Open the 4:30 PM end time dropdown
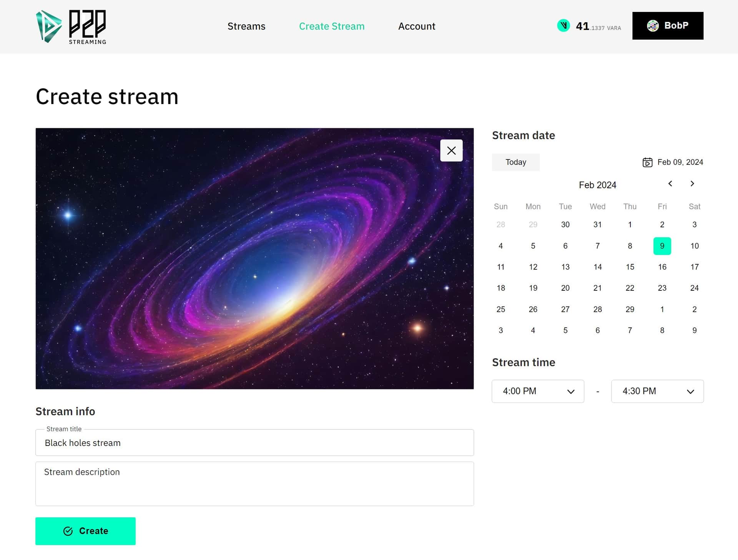The image size is (738, 560). pos(657,391)
